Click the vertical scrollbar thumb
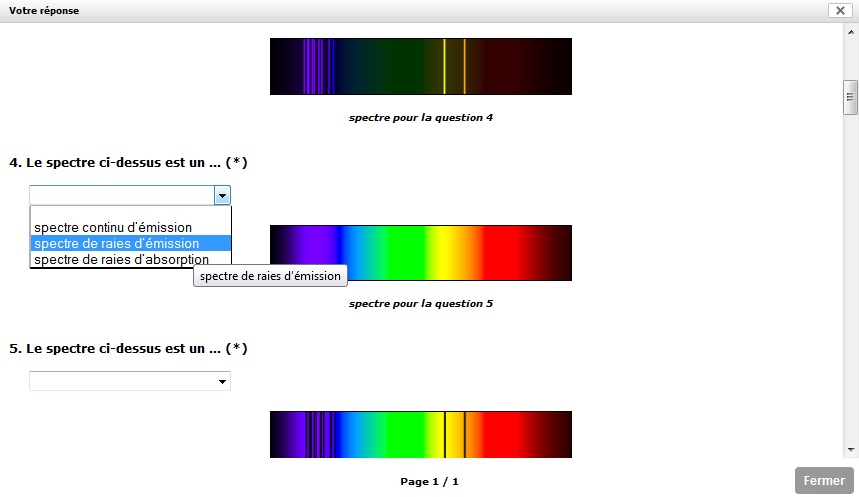This screenshot has height=497, width=859. tap(850, 98)
